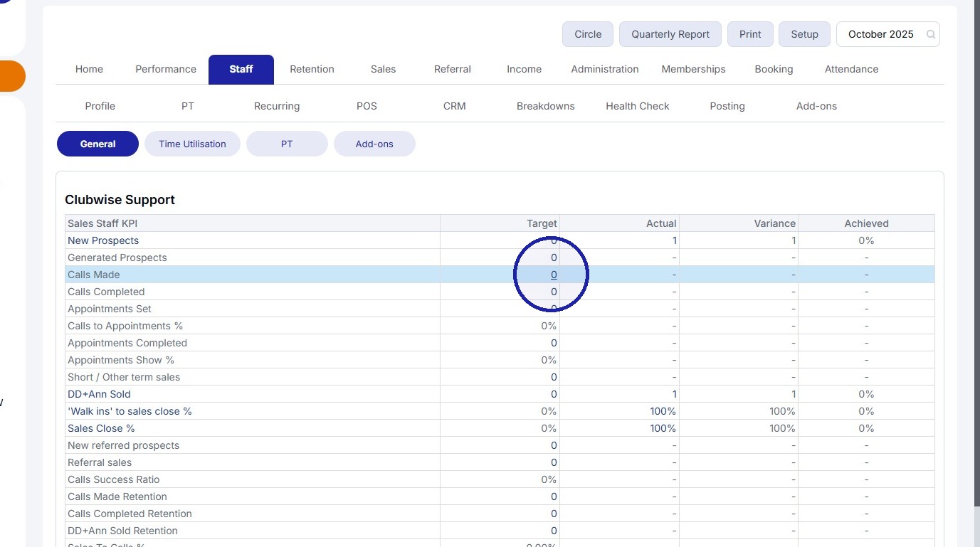Select the Profile sub-tab

point(100,106)
